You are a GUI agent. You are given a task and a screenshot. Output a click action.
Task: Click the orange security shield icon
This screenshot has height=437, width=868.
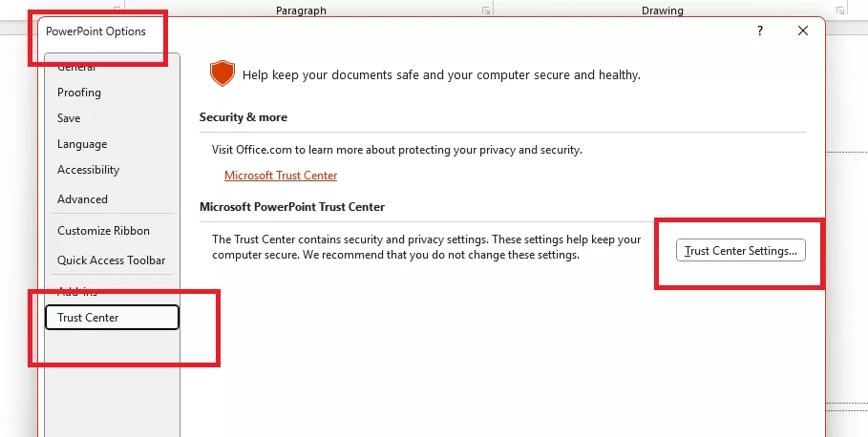(x=222, y=73)
